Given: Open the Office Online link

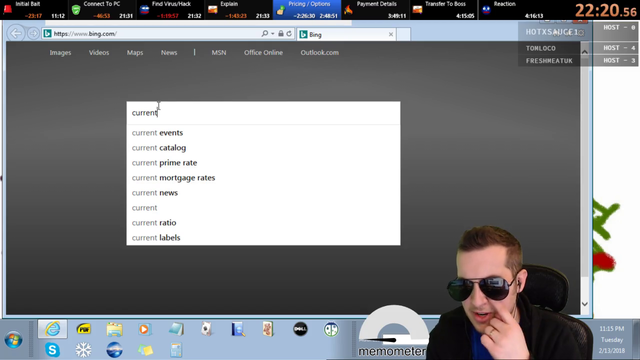Looking at the screenshot, I should (263, 53).
